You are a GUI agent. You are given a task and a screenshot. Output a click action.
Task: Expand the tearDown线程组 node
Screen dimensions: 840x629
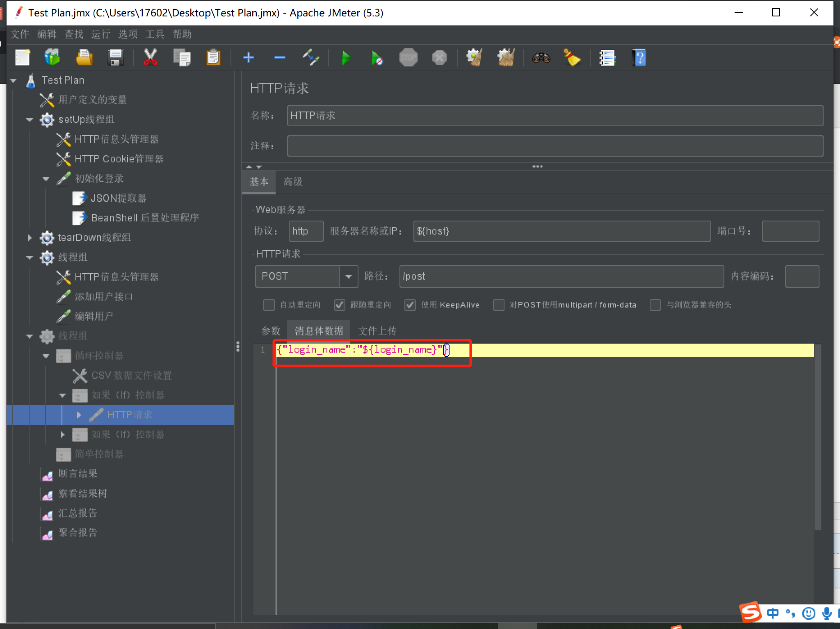pos(30,238)
